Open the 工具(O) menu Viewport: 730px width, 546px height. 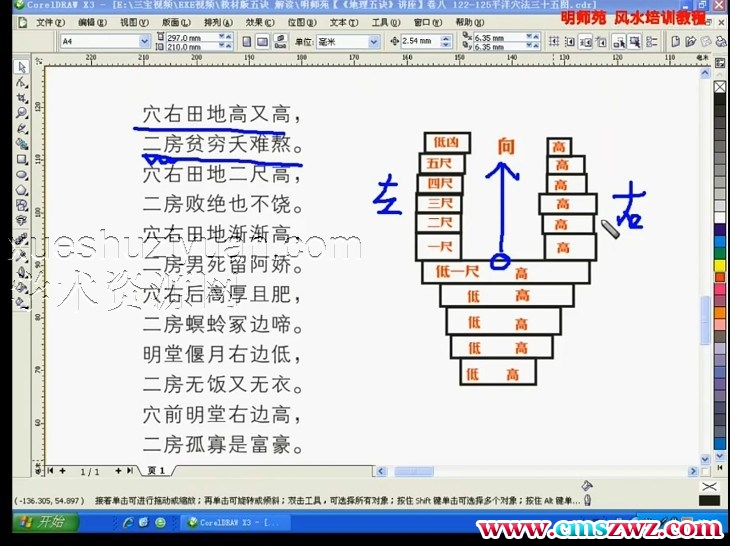coord(385,22)
